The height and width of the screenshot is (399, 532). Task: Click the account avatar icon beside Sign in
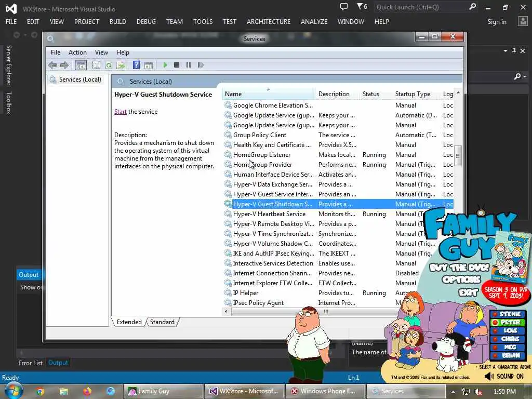(x=523, y=21)
